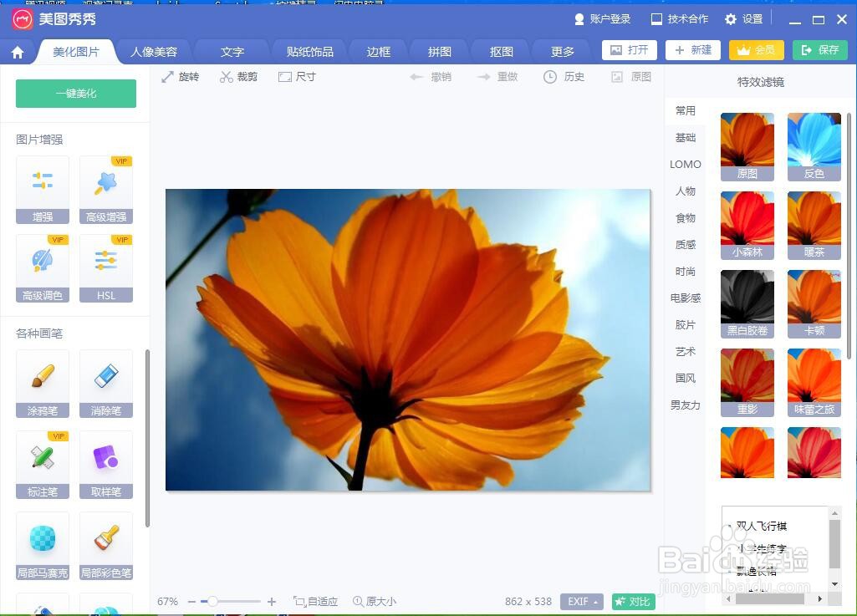Click the 撤销 undo button

click(431, 77)
